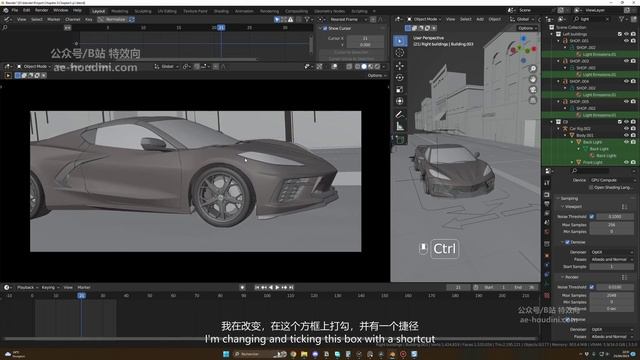Select the Scale tool in right viewport toolbar
Viewport: 640px width, 360px height.
pos(400,89)
